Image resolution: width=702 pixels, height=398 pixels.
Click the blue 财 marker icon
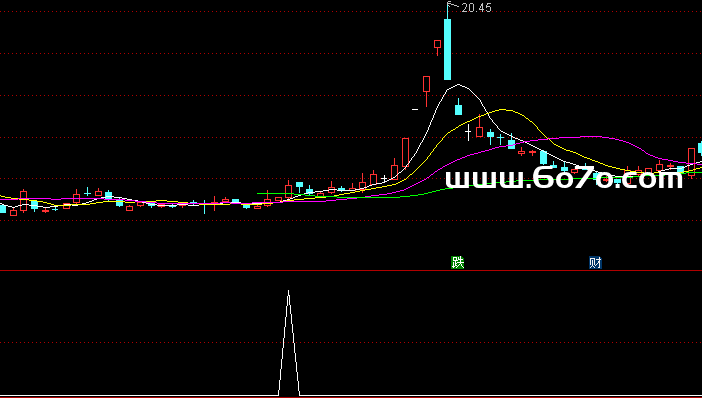pyautogui.click(x=595, y=262)
